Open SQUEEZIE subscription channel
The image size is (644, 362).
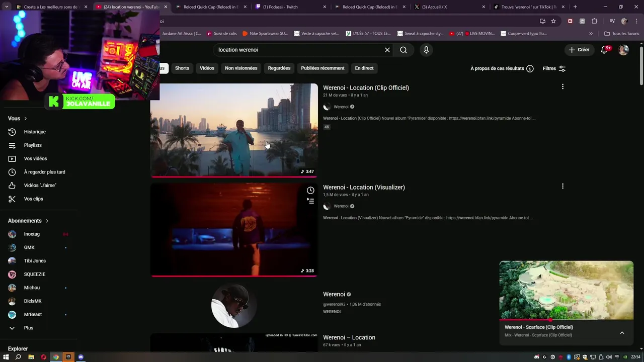point(39,275)
